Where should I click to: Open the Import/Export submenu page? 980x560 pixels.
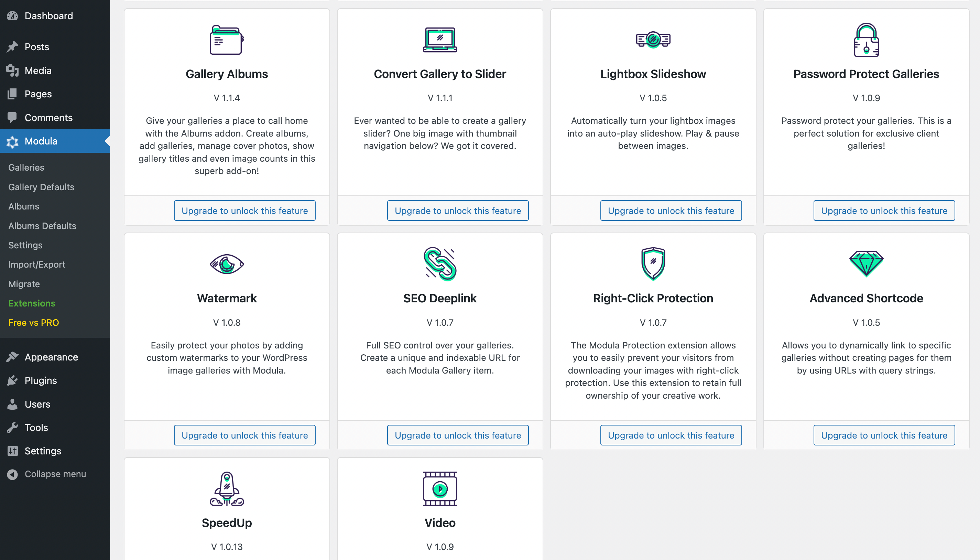click(x=36, y=264)
